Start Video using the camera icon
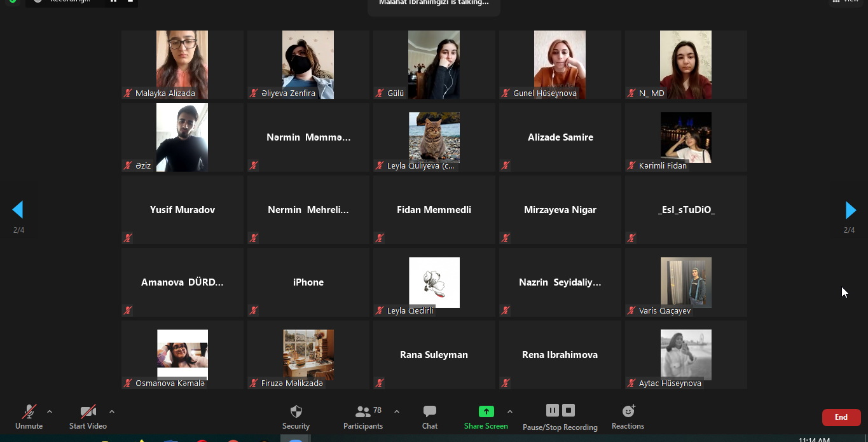The image size is (868, 442). click(88, 411)
